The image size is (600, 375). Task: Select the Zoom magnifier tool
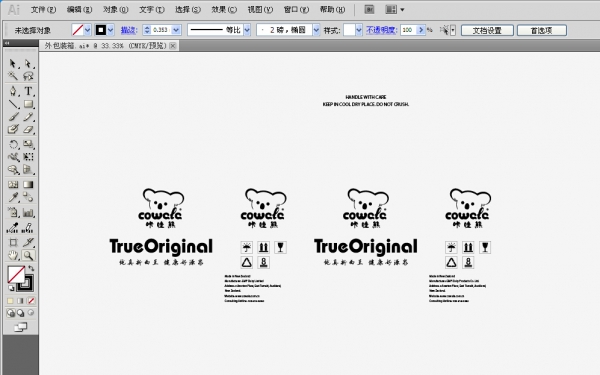pos(28,255)
